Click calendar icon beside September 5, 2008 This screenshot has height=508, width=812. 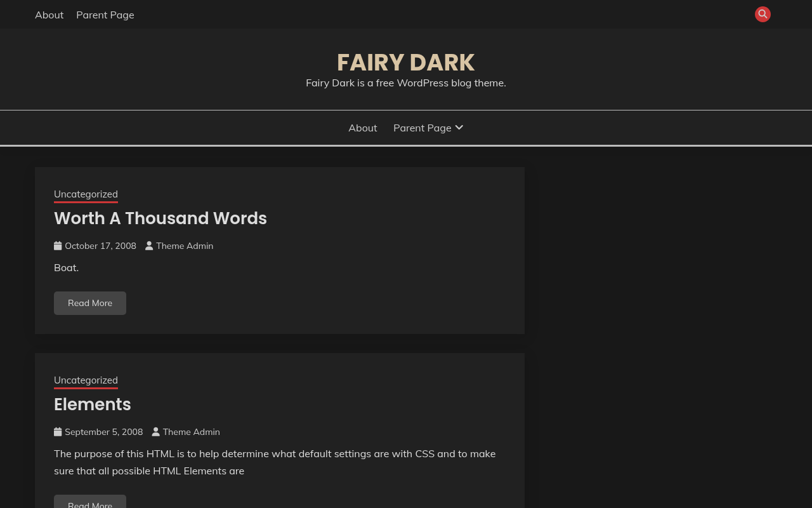(x=58, y=432)
